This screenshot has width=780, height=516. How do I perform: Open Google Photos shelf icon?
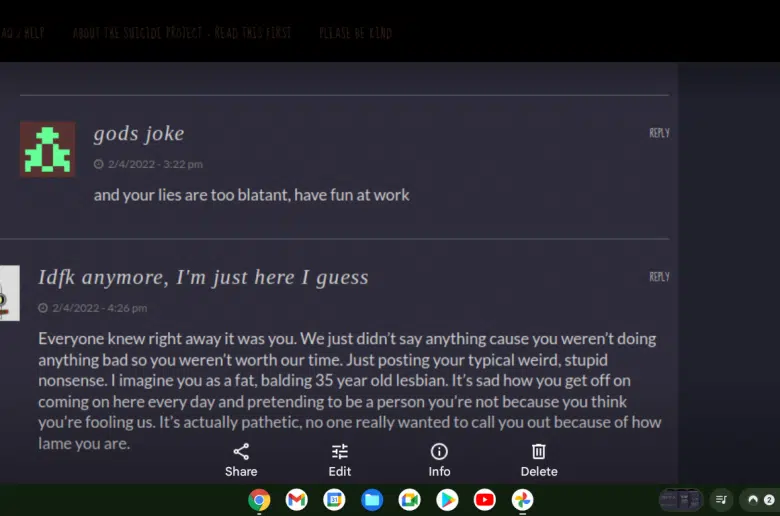coord(522,500)
